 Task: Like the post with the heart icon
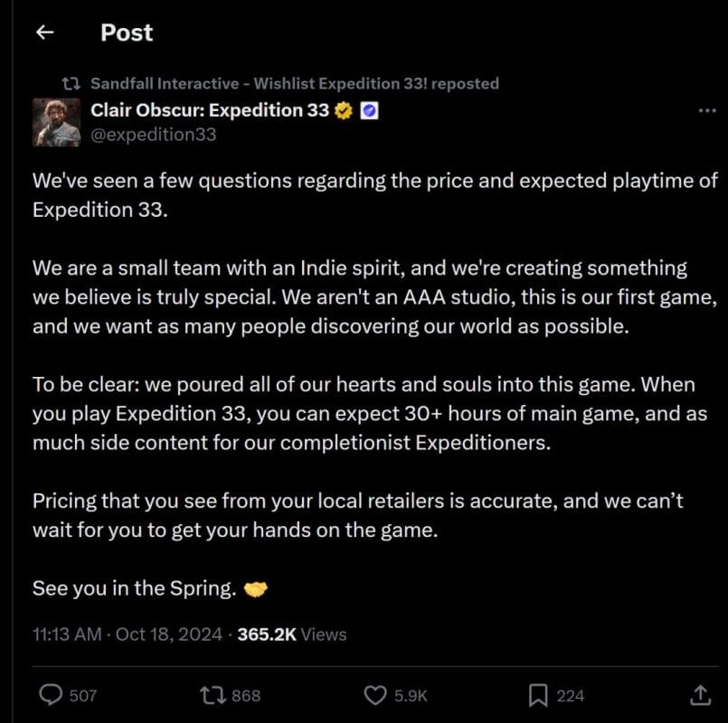point(375,695)
